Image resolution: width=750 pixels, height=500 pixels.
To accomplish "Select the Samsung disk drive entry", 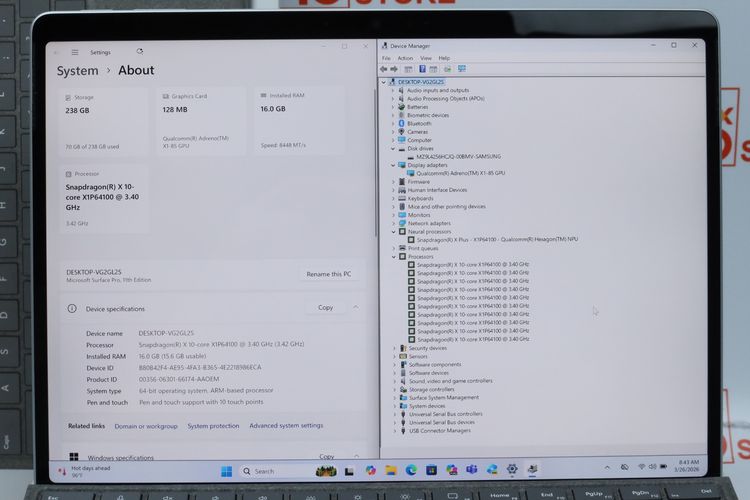I will click(458, 156).
